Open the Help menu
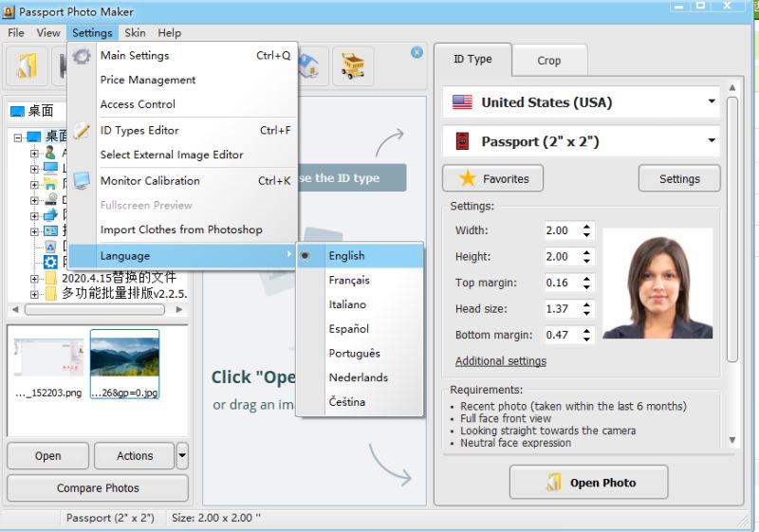759x532 pixels. [170, 33]
